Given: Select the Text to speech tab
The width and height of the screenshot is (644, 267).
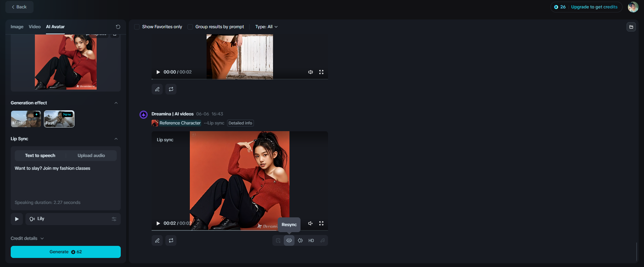Looking at the screenshot, I should [40, 156].
